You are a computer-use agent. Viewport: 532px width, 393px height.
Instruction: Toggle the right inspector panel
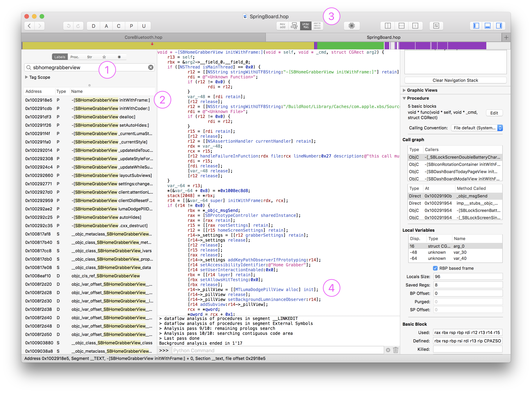tap(499, 26)
